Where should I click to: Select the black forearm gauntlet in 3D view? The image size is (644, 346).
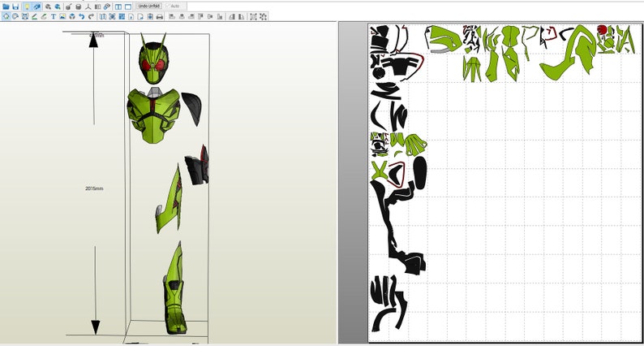(197, 165)
